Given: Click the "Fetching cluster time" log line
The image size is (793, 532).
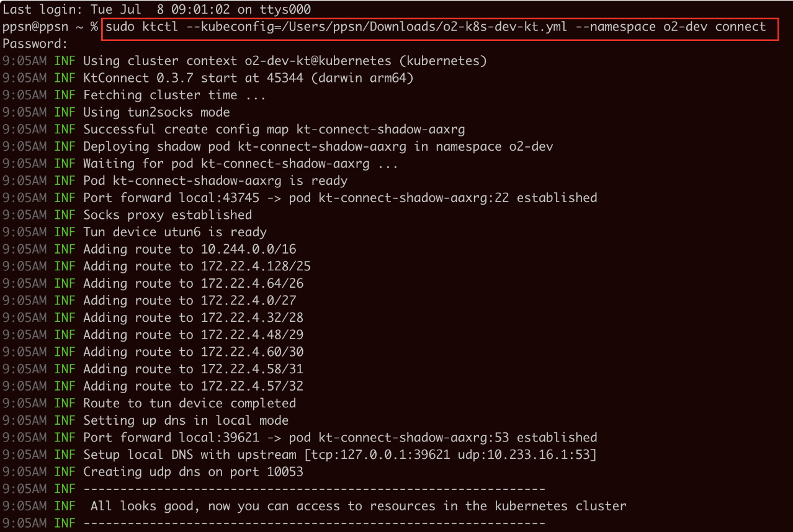Looking at the screenshot, I should [174, 95].
